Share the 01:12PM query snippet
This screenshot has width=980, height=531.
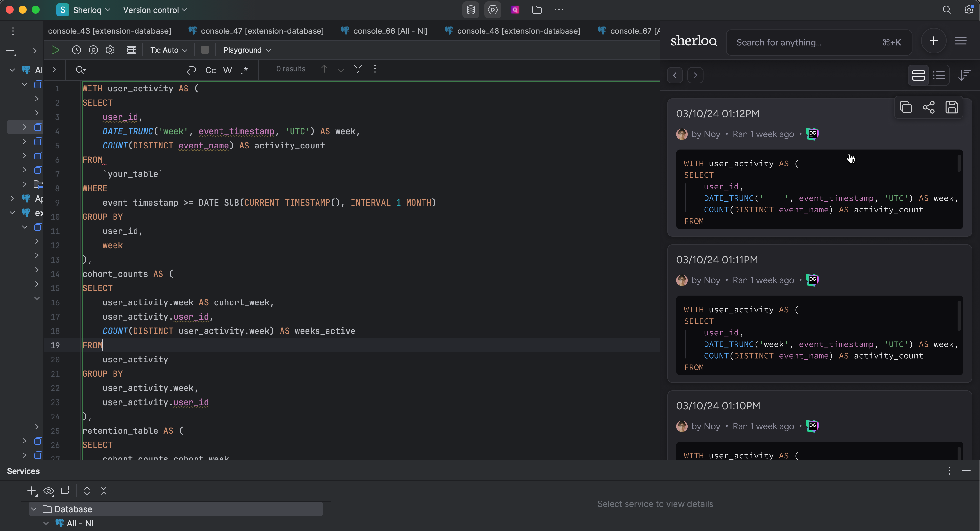[929, 108]
